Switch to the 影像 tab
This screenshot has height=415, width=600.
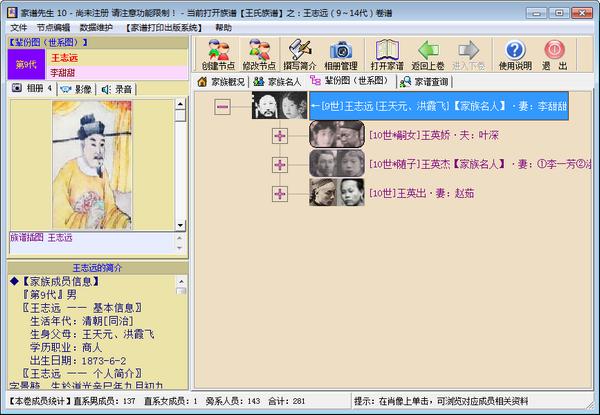coord(76,89)
